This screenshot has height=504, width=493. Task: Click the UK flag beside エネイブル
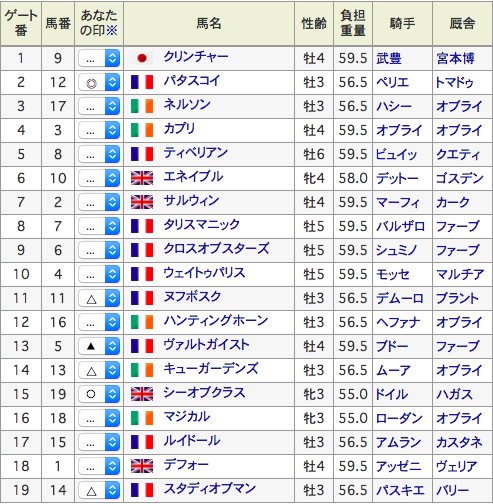point(142,178)
